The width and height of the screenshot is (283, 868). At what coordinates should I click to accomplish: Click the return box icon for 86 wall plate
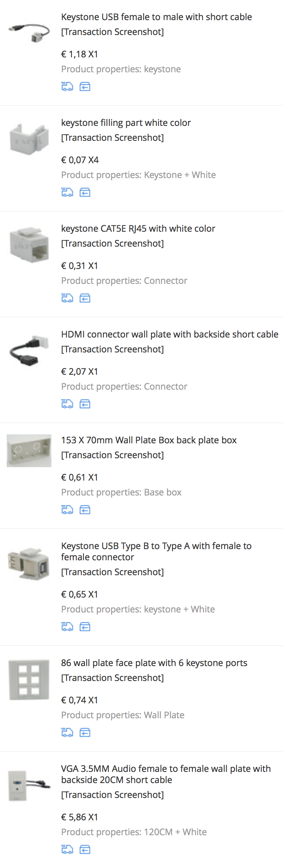[85, 732]
